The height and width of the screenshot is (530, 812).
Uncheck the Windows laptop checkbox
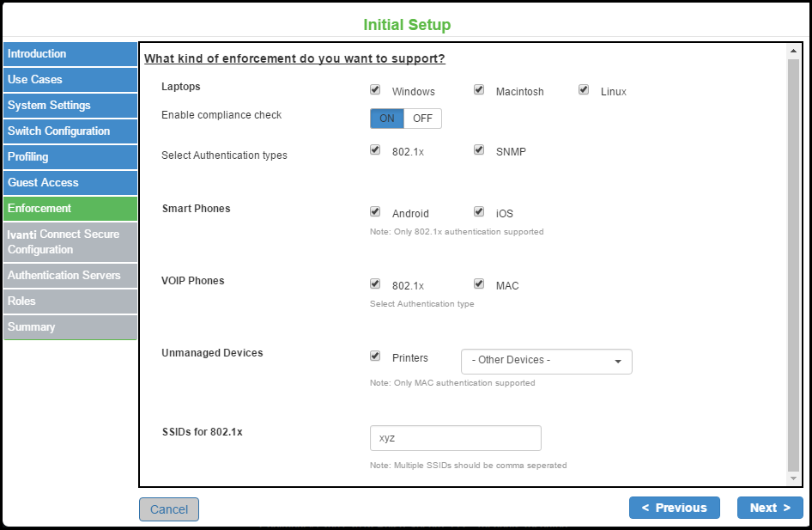[x=375, y=89]
